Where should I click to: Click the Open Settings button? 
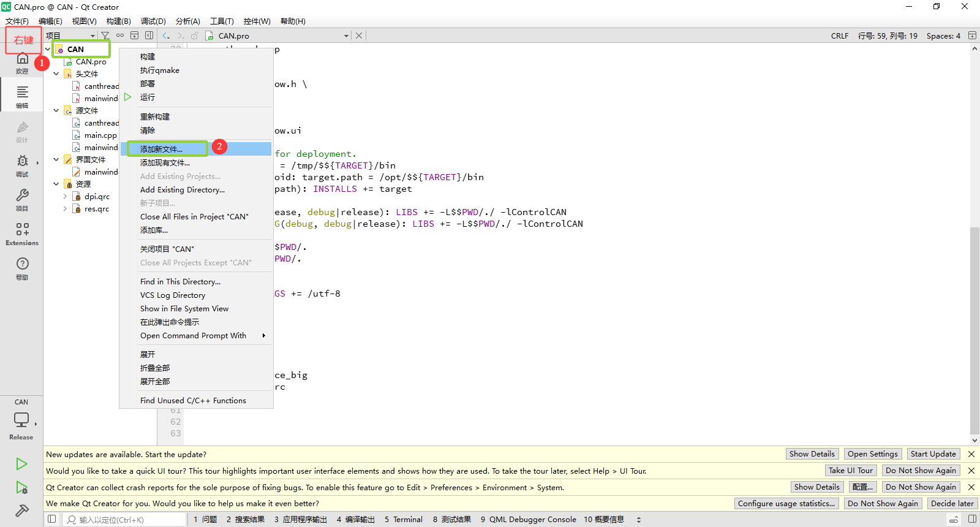click(872, 454)
